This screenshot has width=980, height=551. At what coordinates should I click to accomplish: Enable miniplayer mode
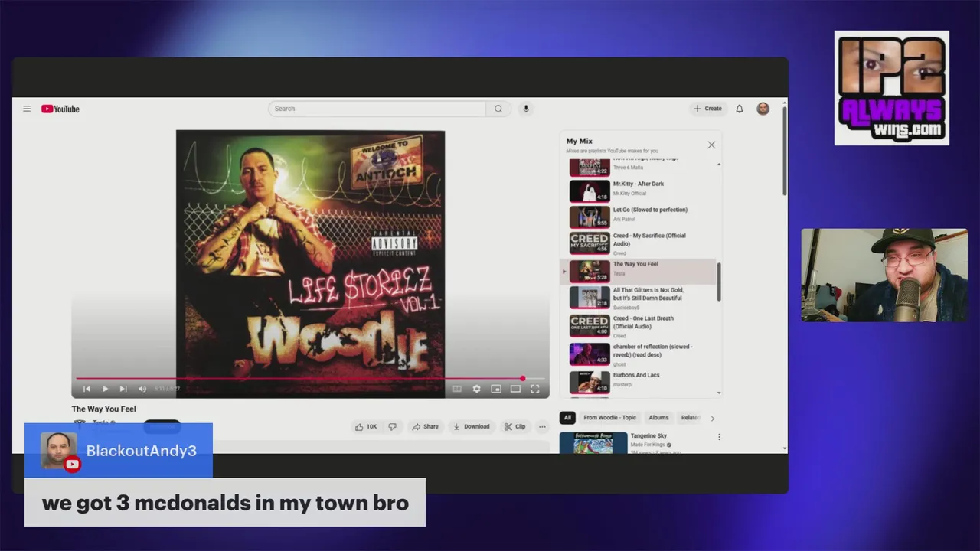coord(496,389)
